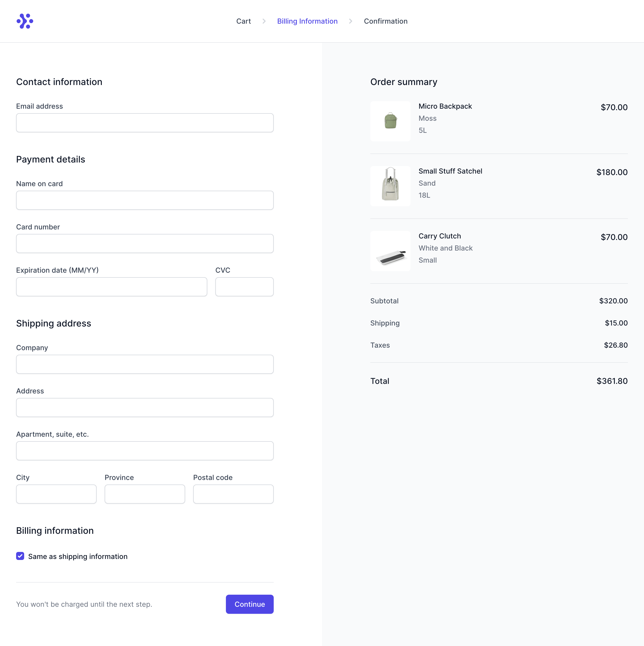The width and height of the screenshot is (644, 646).
Task: Go back to the Cart step
Action: (243, 21)
